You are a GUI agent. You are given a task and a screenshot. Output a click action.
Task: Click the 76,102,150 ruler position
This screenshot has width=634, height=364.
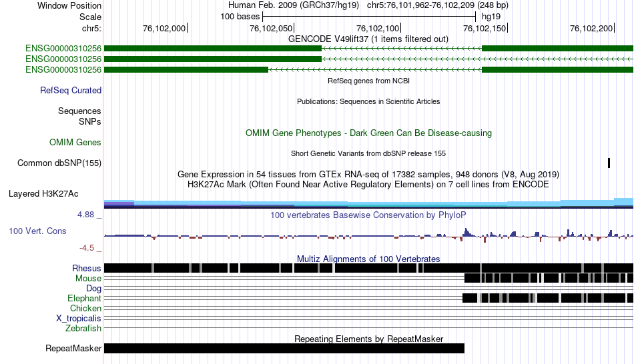pos(485,28)
